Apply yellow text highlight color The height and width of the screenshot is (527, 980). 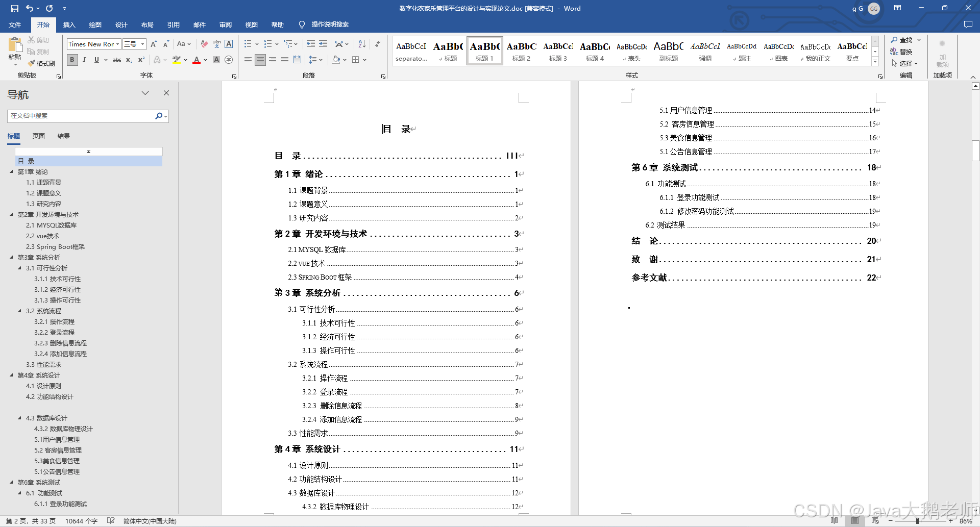[x=177, y=60]
